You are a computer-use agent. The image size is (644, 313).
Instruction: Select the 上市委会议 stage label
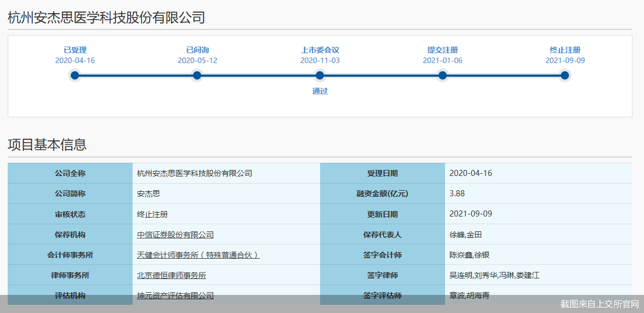click(320, 50)
